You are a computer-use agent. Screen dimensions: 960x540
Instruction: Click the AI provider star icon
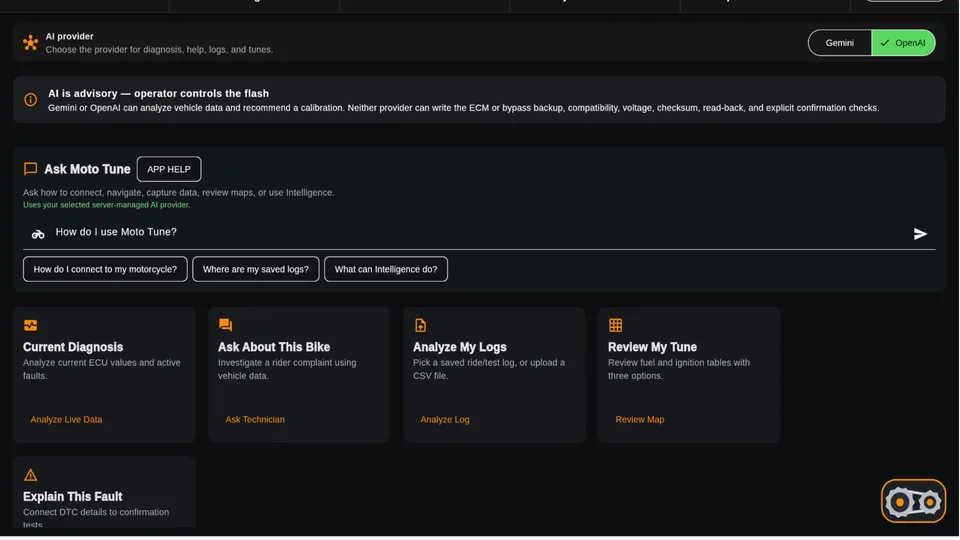click(30, 42)
